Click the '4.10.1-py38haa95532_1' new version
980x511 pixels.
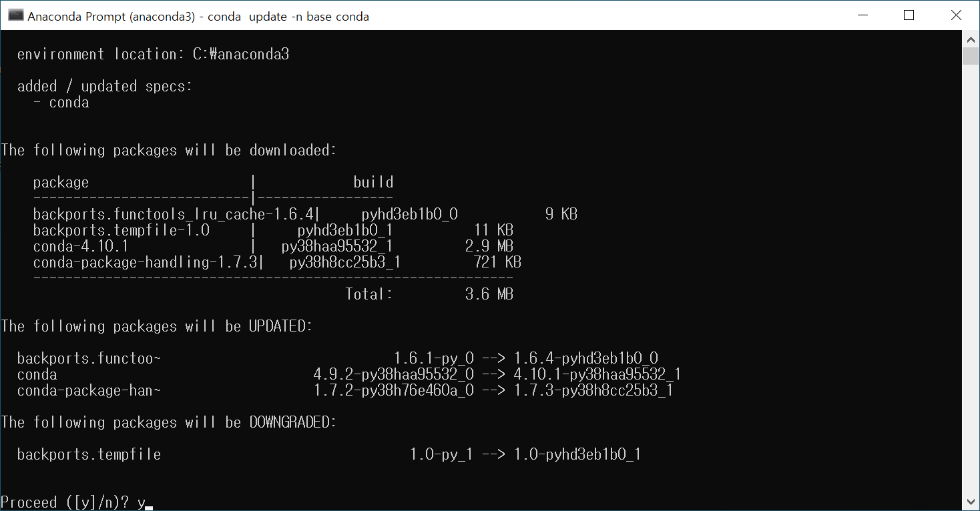coord(597,374)
